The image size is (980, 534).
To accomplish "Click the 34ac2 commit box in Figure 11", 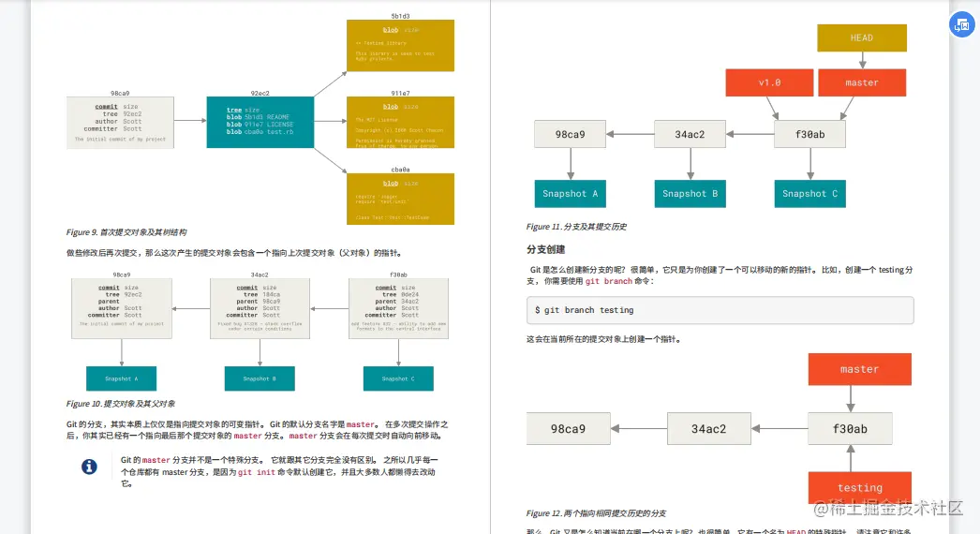I will point(690,135).
